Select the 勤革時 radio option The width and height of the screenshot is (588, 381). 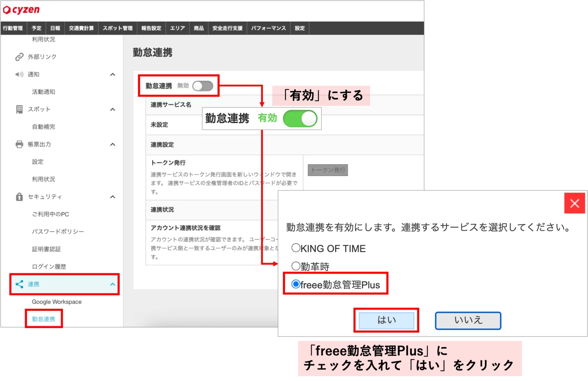coord(296,266)
